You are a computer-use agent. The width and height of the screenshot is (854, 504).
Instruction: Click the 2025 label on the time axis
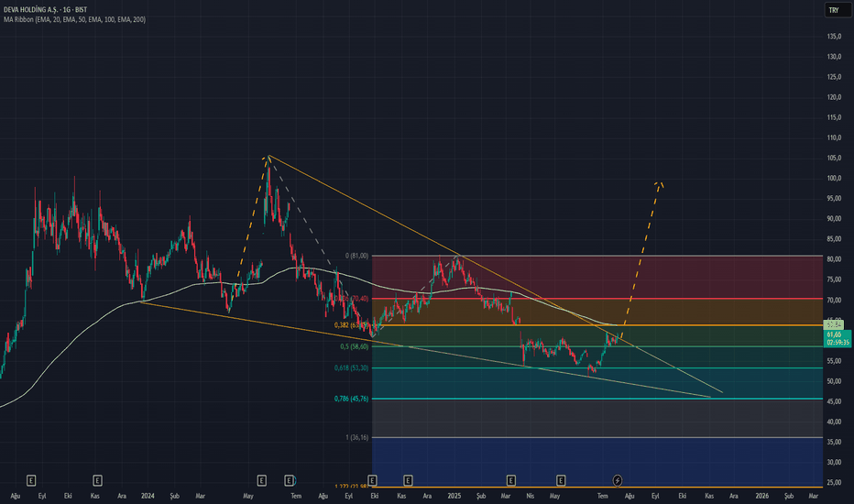point(454,496)
